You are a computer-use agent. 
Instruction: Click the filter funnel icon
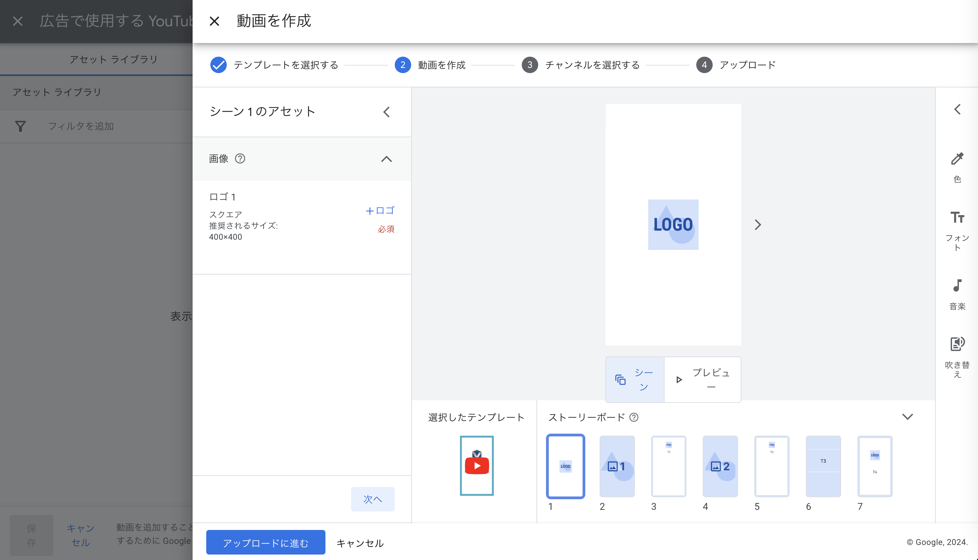click(x=20, y=126)
